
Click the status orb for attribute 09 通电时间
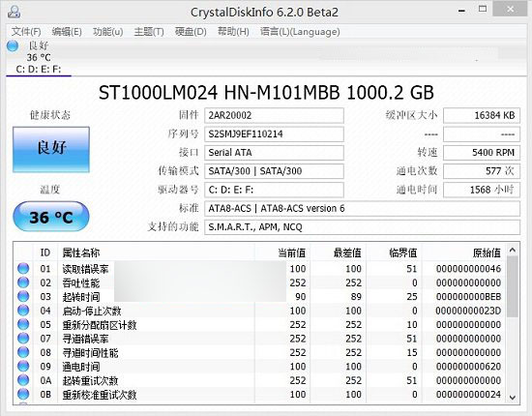point(23,366)
